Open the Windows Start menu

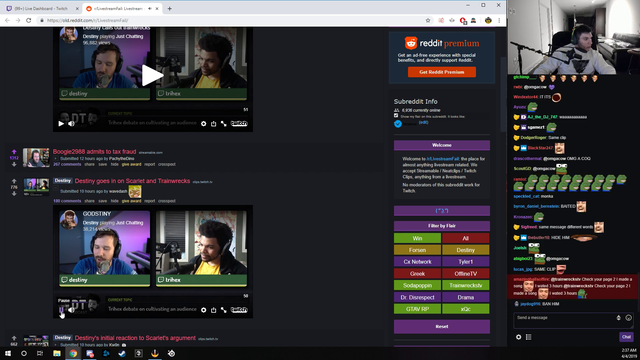(x=8, y=353)
